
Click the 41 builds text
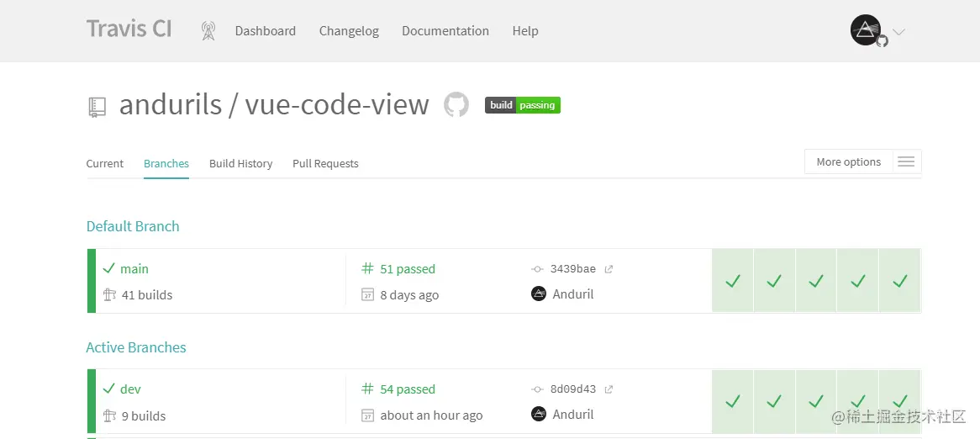147,294
